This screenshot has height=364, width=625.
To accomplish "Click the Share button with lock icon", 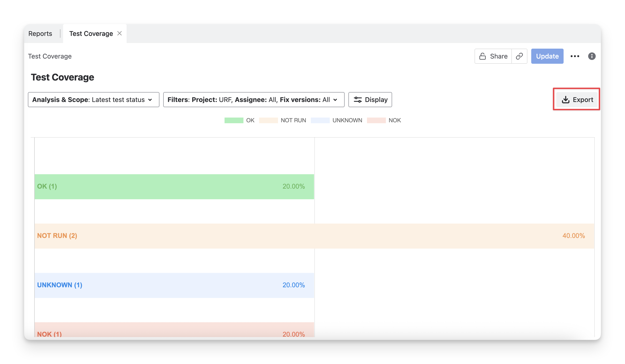I will click(493, 56).
